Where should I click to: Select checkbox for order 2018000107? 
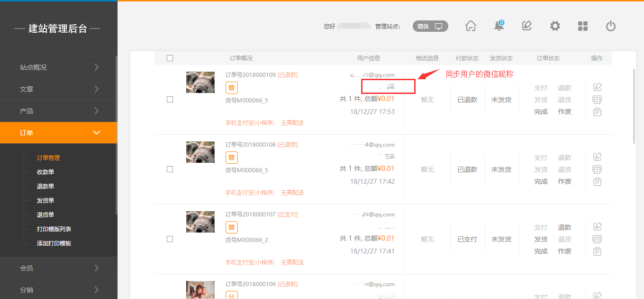[170, 239]
